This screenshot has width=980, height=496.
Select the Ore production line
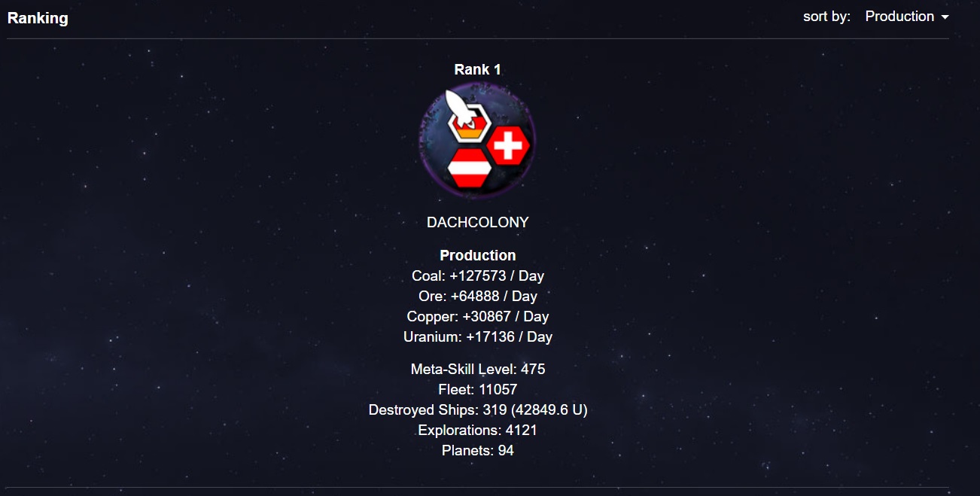(478, 296)
